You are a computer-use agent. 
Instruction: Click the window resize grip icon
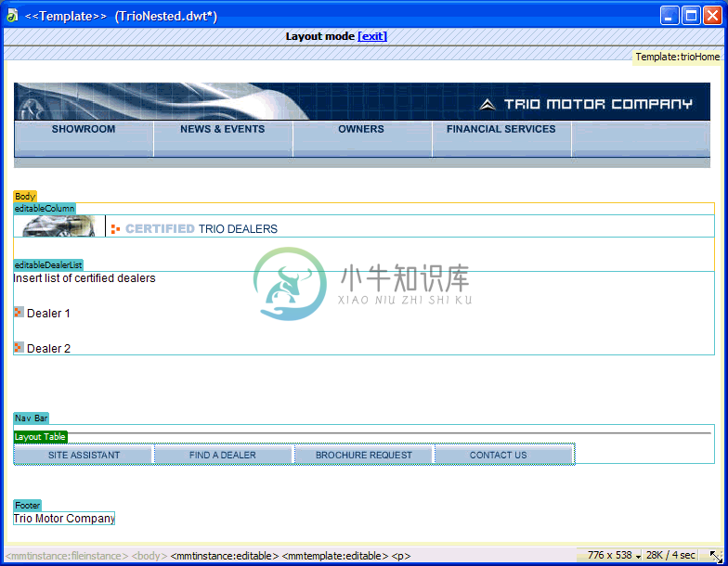coord(717,556)
